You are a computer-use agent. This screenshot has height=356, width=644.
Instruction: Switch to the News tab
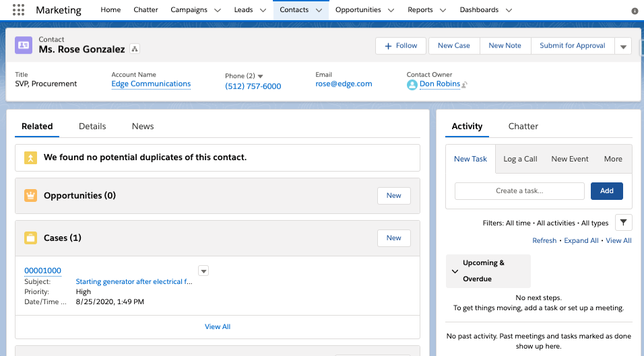(143, 127)
